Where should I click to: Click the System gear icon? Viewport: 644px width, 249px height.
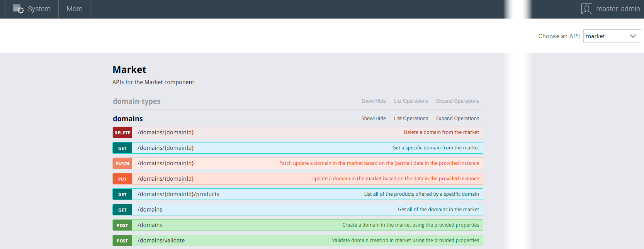coord(18,9)
